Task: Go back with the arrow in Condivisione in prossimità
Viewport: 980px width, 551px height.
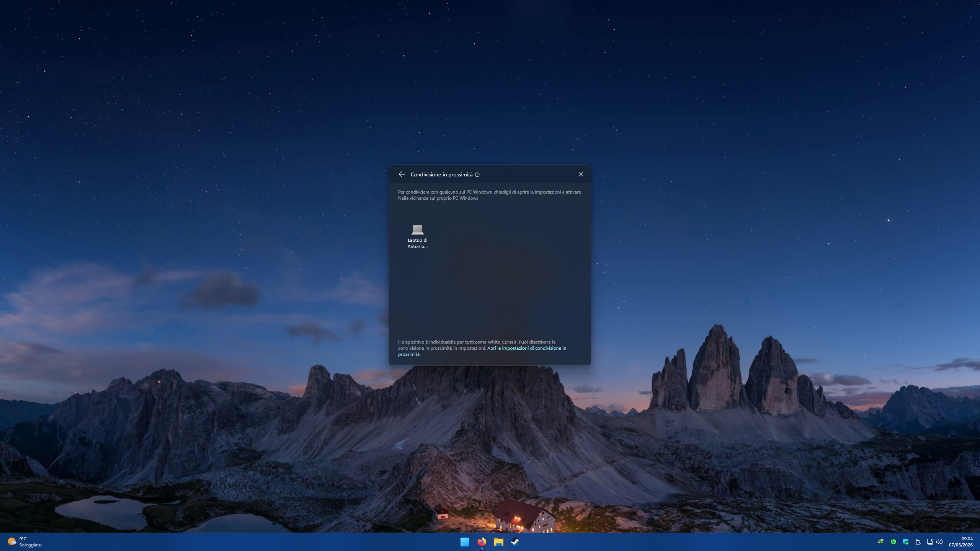Action: 402,174
